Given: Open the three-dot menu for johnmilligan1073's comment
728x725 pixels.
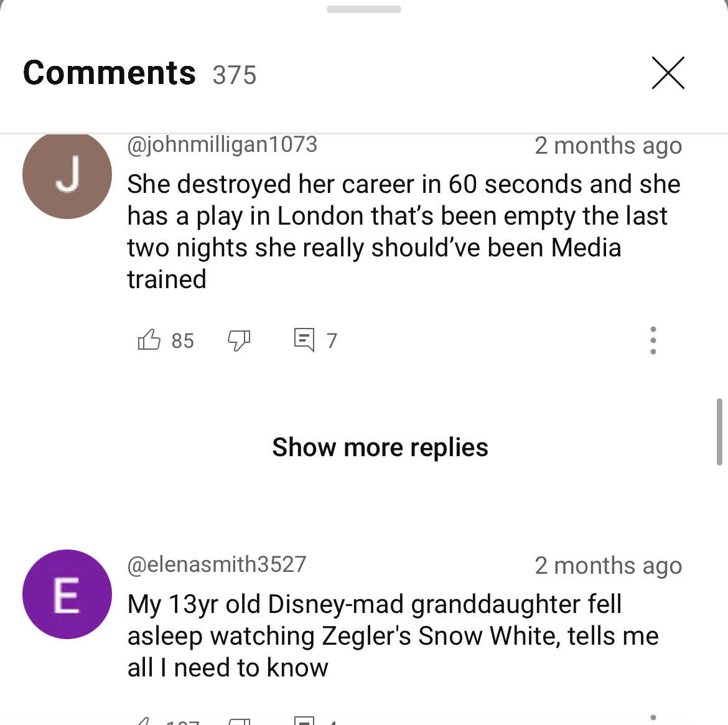Looking at the screenshot, I should pyautogui.click(x=653, y=340).
